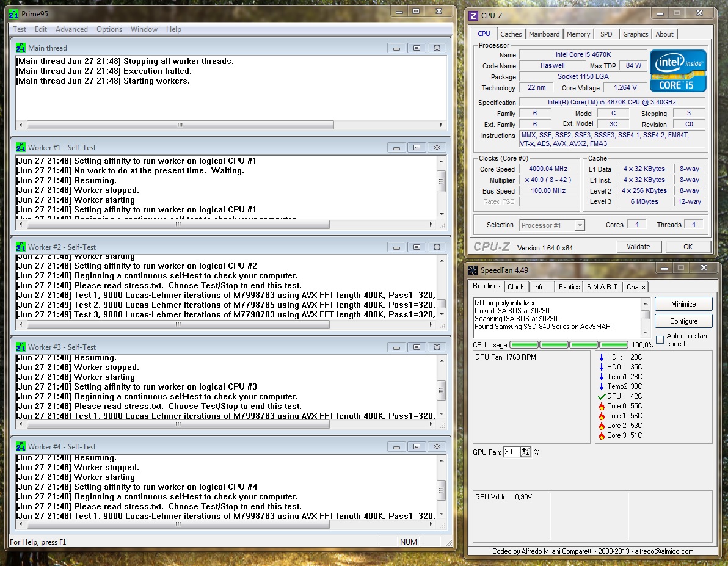Click the SpeedFan title bar icon

(473, 270)
